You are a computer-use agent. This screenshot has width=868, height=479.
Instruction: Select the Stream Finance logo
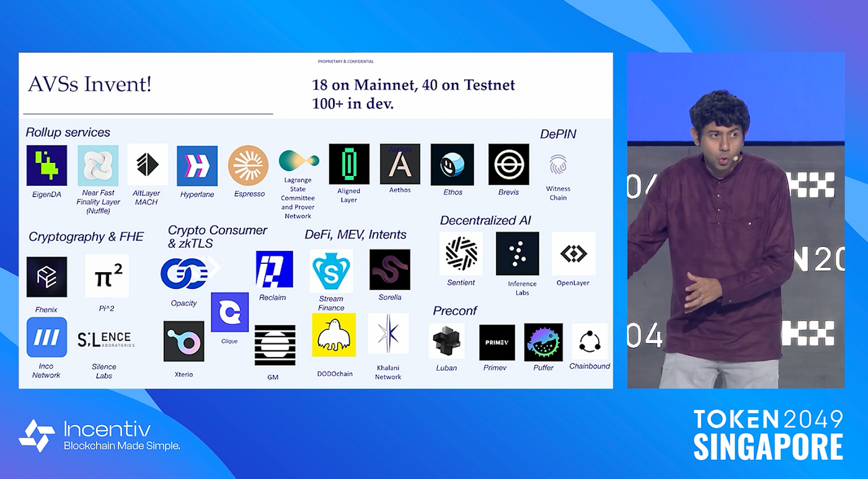pos(331,271)
